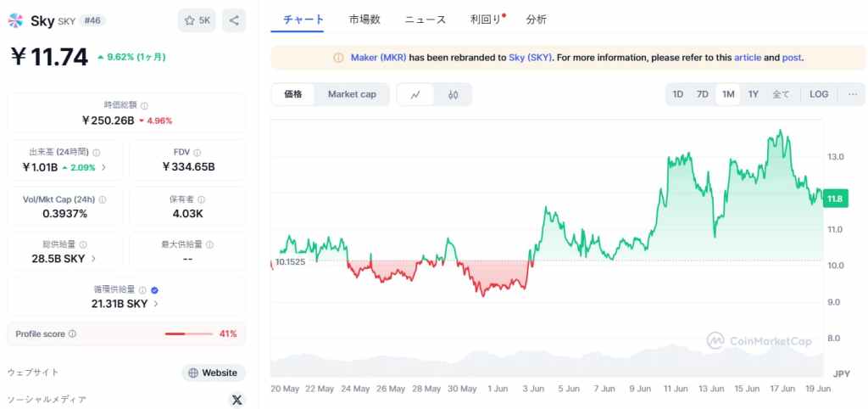868x409 pixels.
Task: Toggle LOG scale on chart
Action: pos(819,94)
